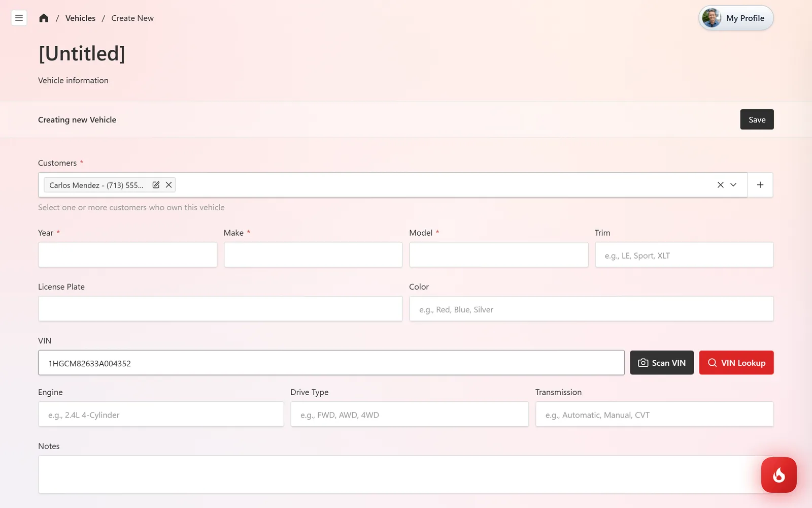The width and height of the screenshot is (812, 508).
Task: Click the profile avatar picture
Action: click(712, 18)
